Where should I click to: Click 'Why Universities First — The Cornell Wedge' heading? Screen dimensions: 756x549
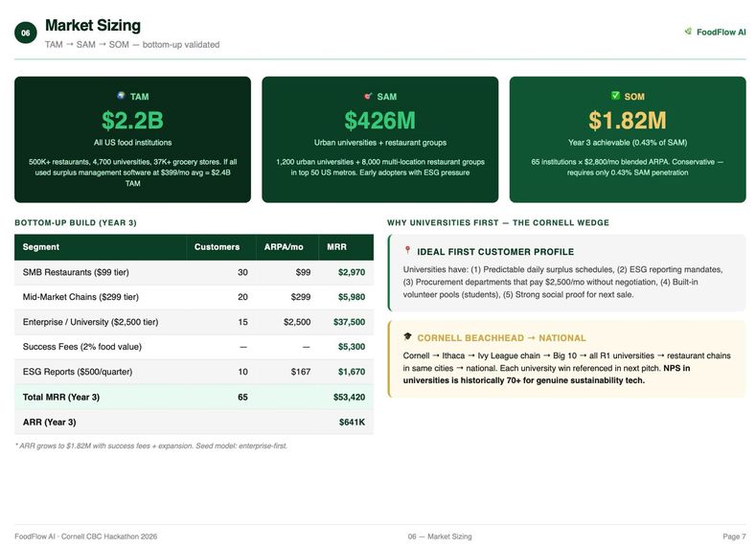pyautogui.click(x=498, y=222)
